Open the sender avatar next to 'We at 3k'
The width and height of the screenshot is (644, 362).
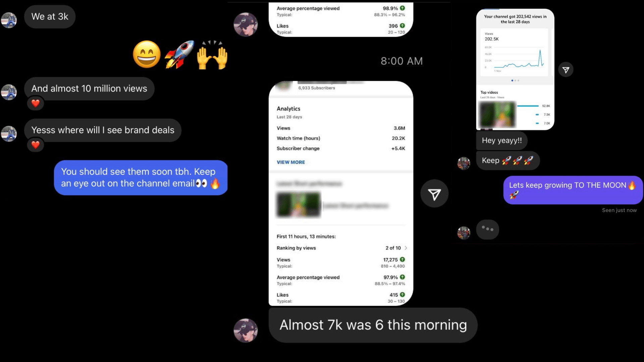click(9, 20)
